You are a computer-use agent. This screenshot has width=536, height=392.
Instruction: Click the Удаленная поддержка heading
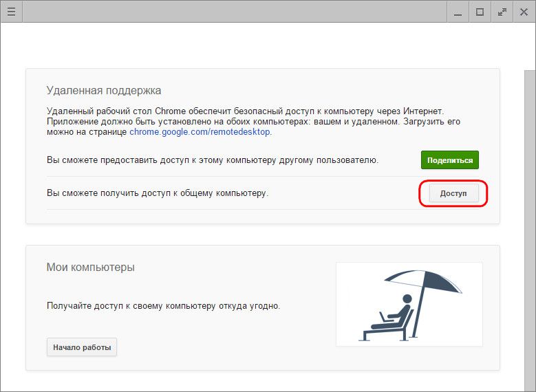click(x=104, y=91)
